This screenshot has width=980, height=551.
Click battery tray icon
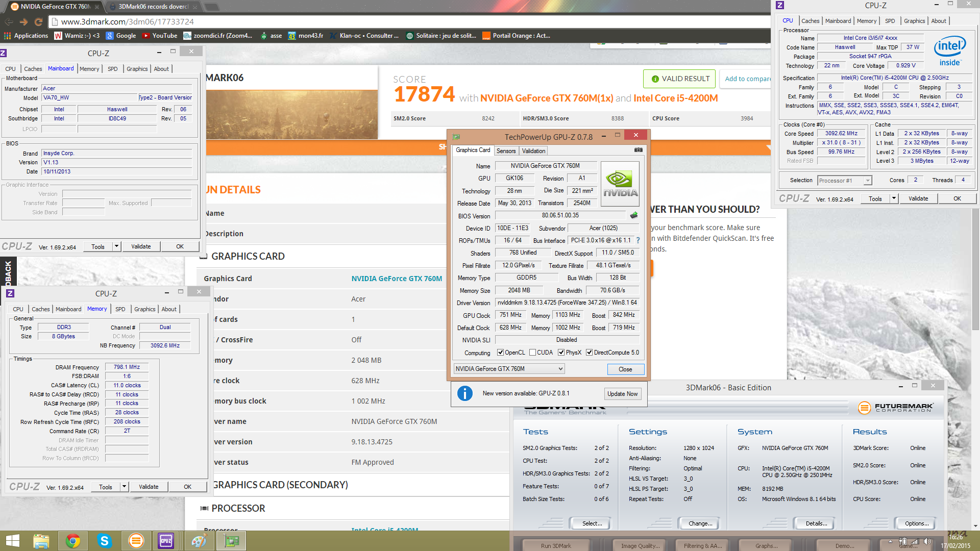point(903,541)
